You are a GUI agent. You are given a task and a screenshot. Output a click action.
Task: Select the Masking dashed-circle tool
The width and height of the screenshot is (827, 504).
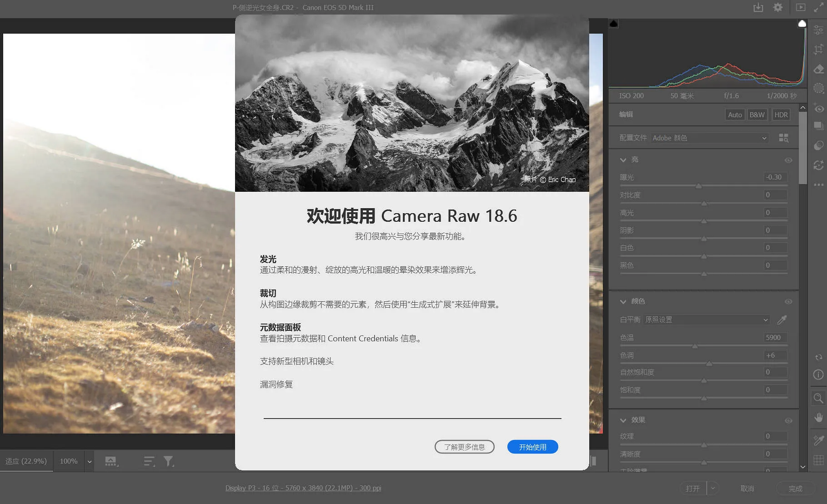coord(818,88)
